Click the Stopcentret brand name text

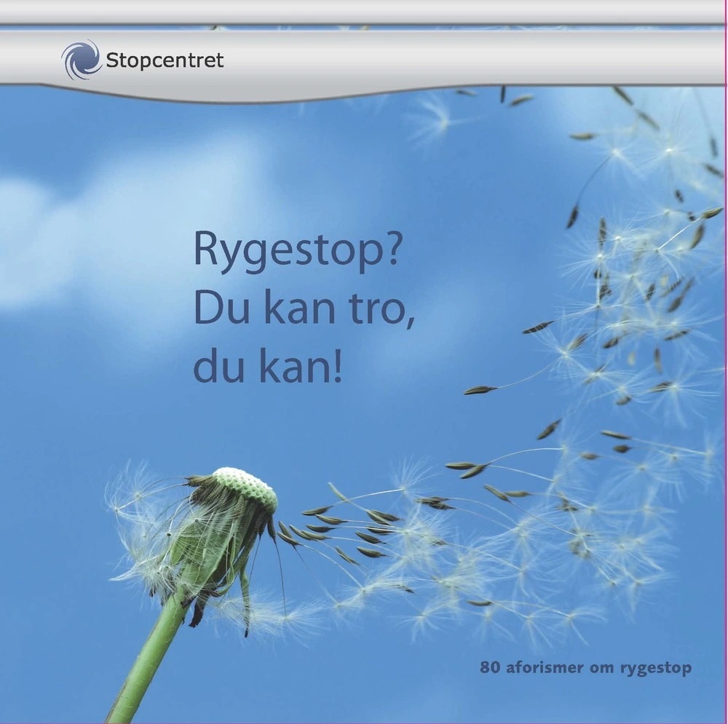(165, 61)
